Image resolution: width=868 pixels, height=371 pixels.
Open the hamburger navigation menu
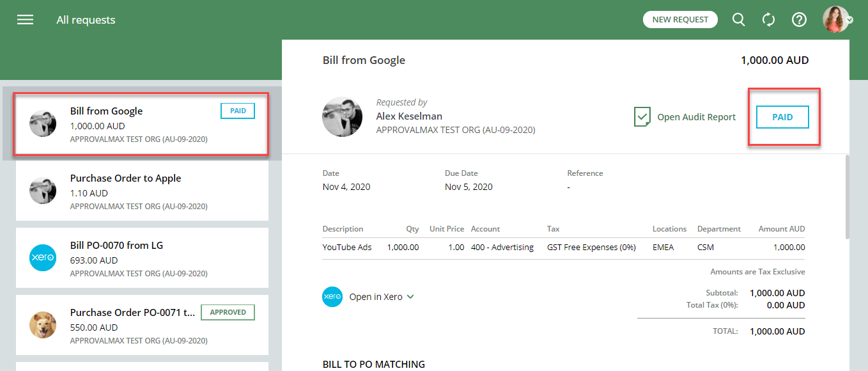(25, 20)
